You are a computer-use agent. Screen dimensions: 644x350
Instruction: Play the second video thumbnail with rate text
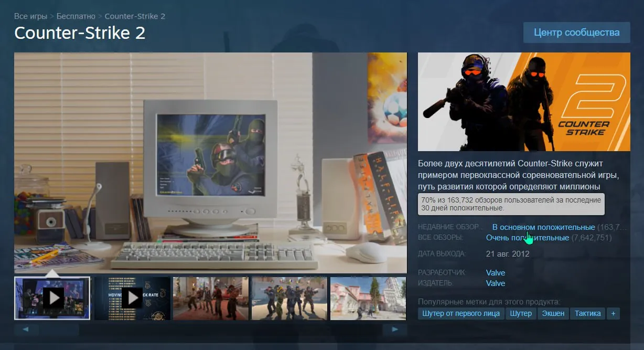(x=132, y=298)
